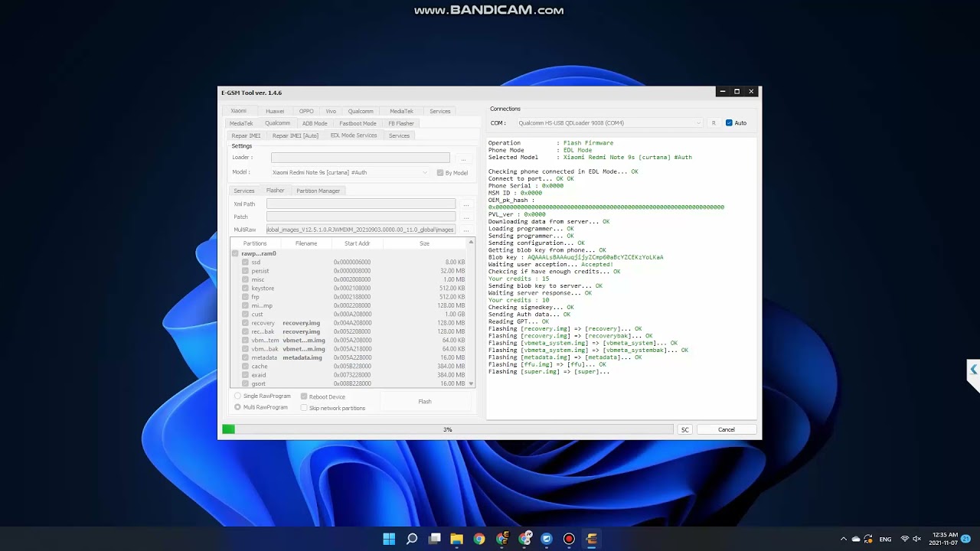Open OneDrive cloud tray icon
This screenshot has width=980, height=551.
pyautogui.click(x=856, y=540)
